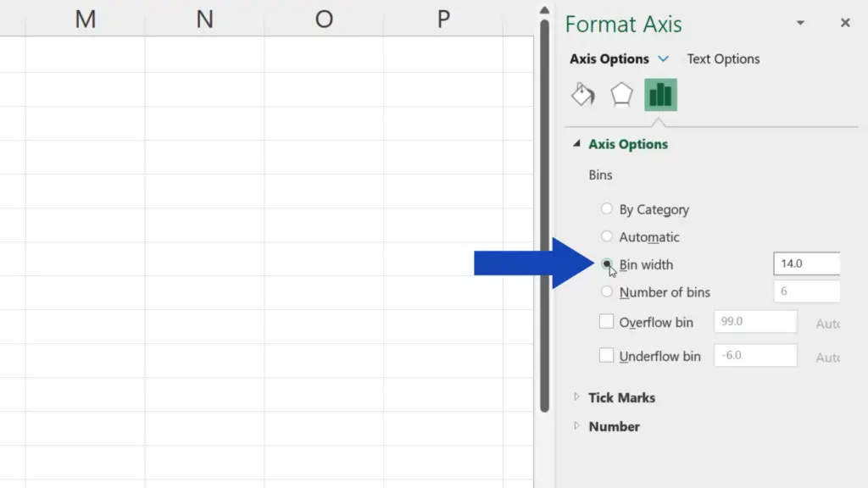The width and height of the screenshot is (868, 488).
Task: Click the Underflow bin value field -6.0
Action: coord(755,355)
